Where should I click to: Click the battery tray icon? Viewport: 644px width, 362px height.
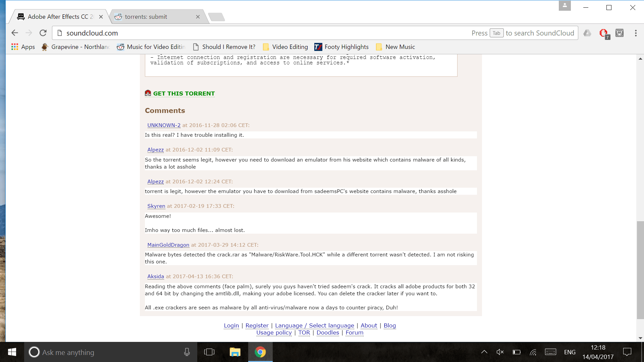point(517,352)
